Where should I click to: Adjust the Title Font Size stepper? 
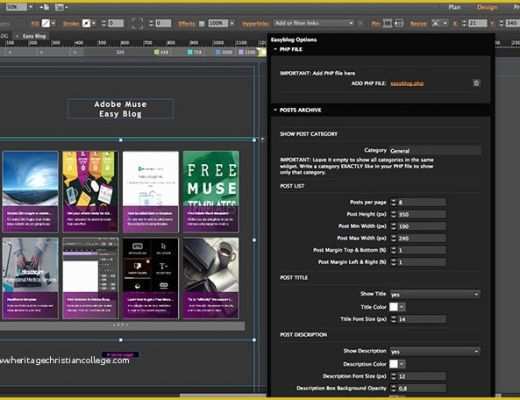[394, 319]
